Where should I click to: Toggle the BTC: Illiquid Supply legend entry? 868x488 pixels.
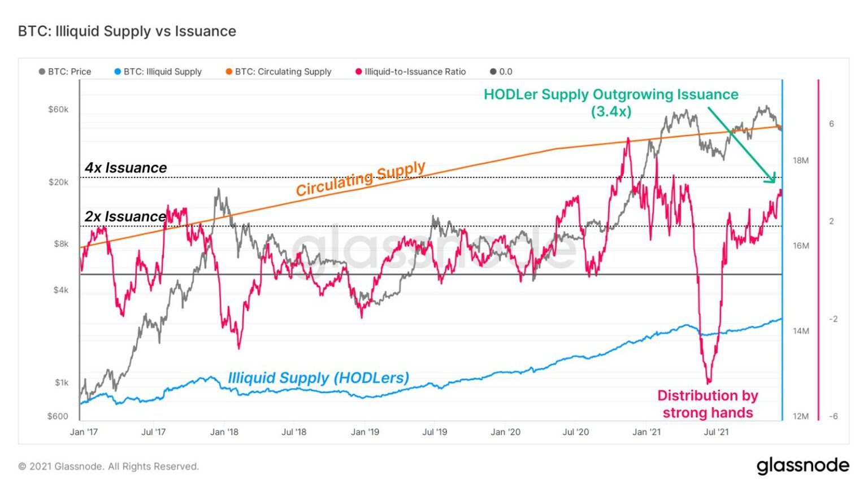pyautogui.click(x=158, y=72)
